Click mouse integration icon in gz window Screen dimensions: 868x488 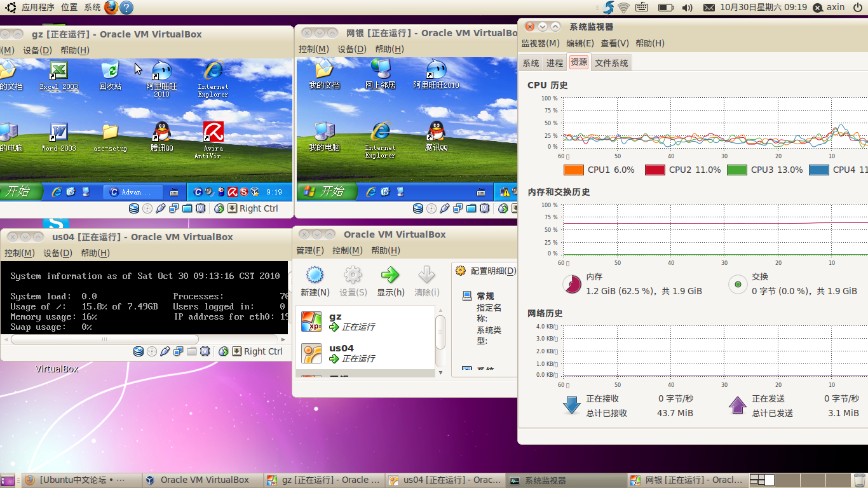click(x=219, y=208)
